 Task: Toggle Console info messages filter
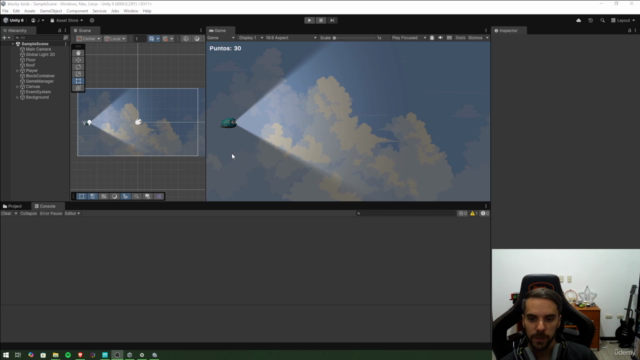point(462,213)
